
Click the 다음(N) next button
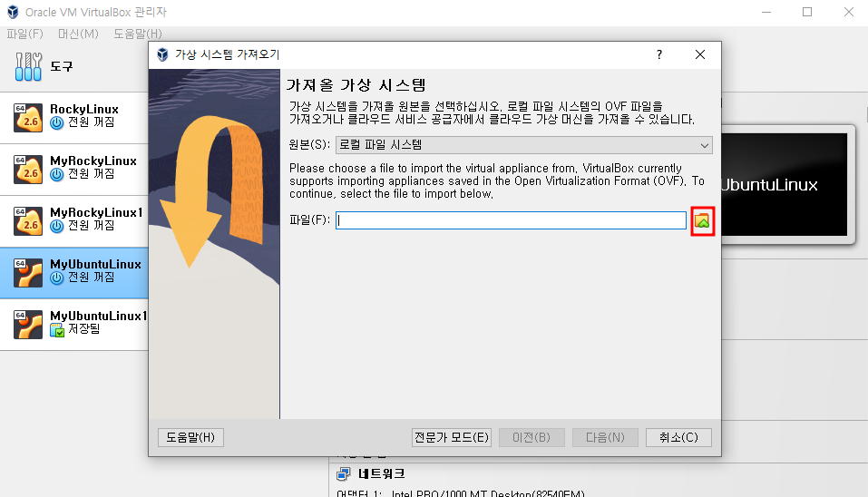(x=605, y=437)
